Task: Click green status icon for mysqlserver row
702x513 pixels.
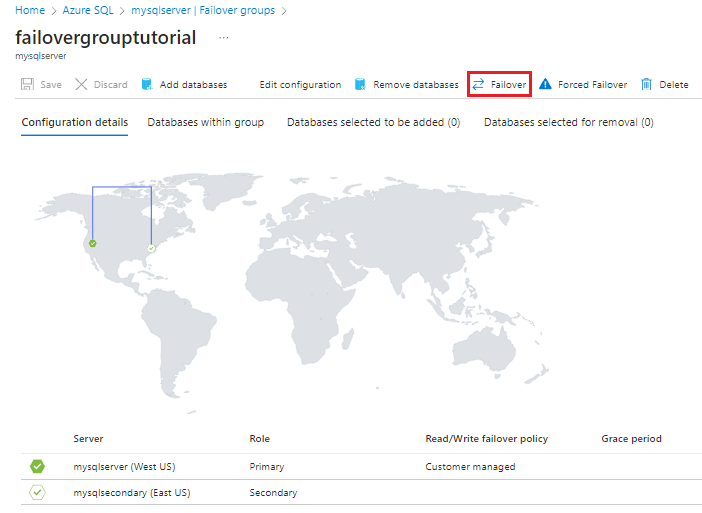Action: click(38, 466)
